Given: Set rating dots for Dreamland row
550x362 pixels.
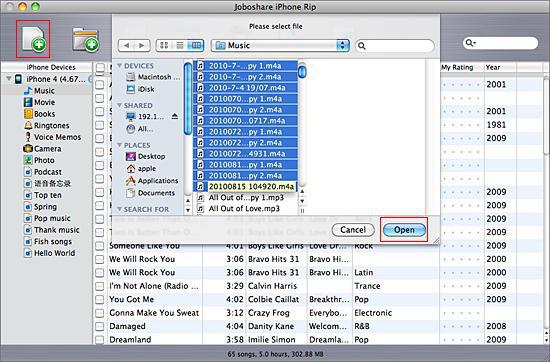Looking at the screenshot, I should tap(461, 340).
